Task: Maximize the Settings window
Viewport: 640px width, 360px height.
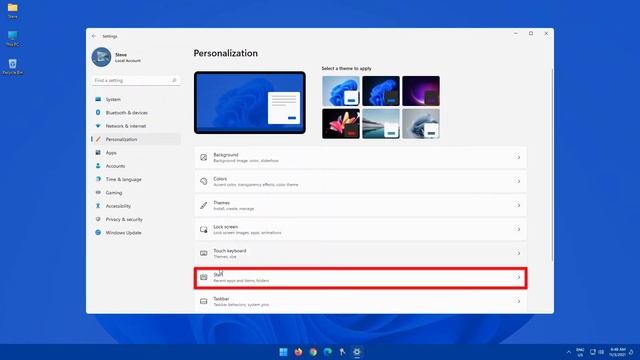Action: click(x=531, y=33)
